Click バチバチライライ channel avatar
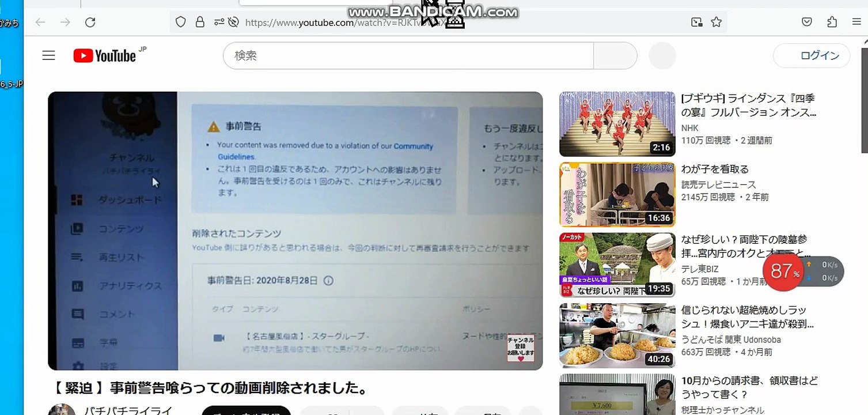 click(62, 409)
